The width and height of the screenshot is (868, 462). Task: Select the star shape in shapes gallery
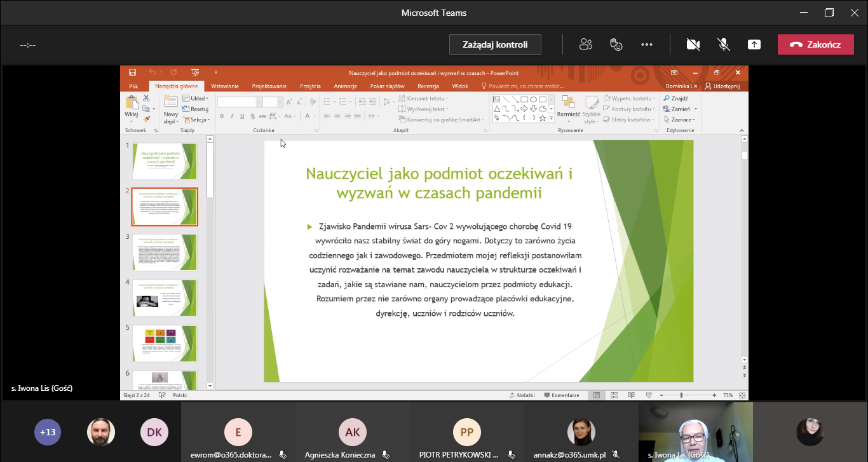point(542,118)
